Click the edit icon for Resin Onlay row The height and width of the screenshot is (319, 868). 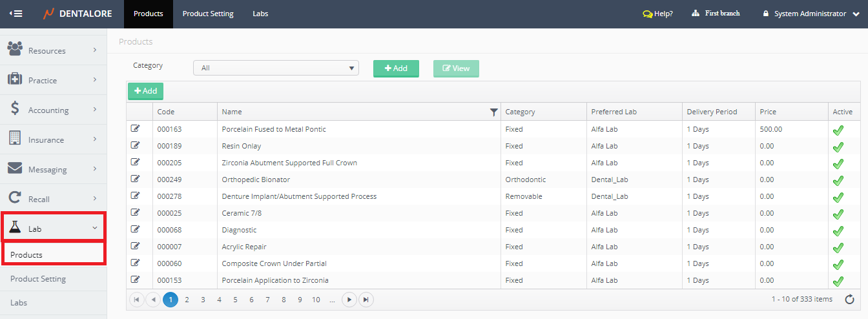click(x=135, y=145)
